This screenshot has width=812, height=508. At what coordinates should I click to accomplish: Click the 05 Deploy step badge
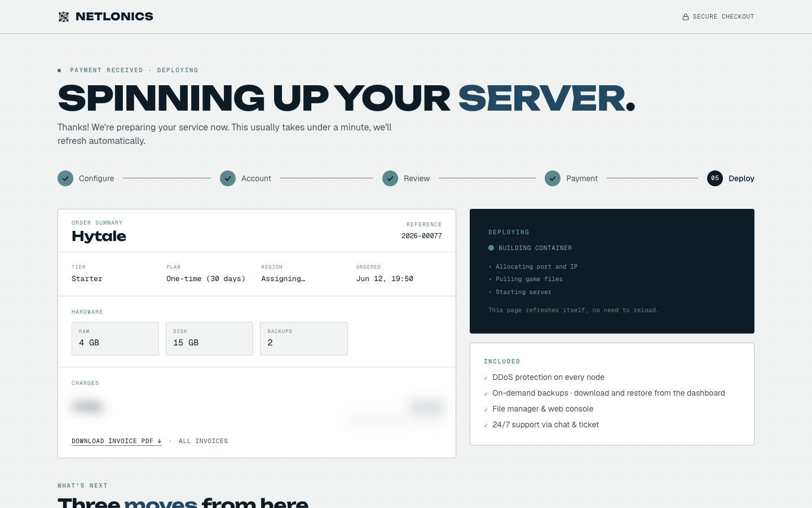coord(715,178)
